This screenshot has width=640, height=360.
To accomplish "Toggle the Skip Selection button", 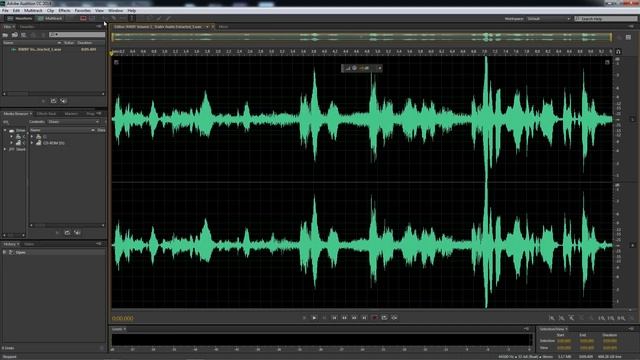I will [x=394, y=318].
